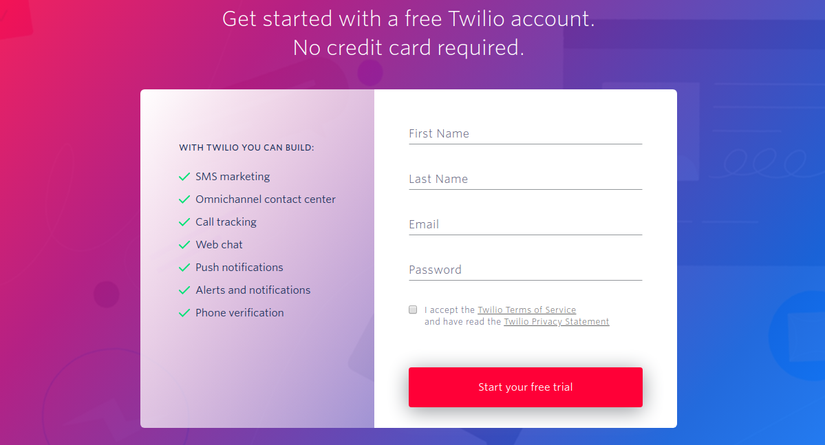The image size is (825, 445).
Task: Click the checkmark next to Alerts and notifications
Action: coord(184,290)
